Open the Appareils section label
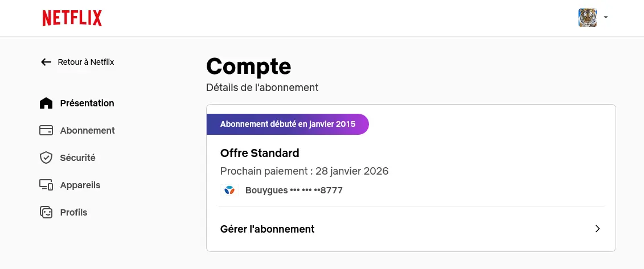644x269 pixels. (80, 185)
